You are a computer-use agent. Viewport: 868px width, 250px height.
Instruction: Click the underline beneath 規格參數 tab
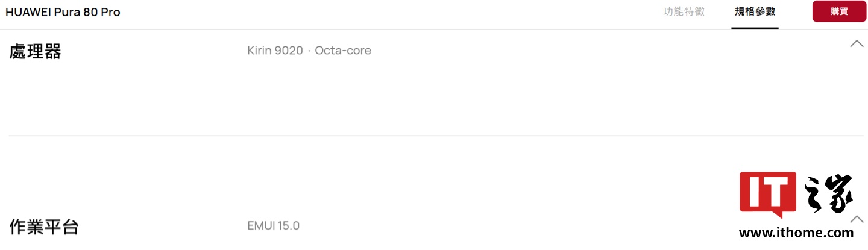point(755,28)
